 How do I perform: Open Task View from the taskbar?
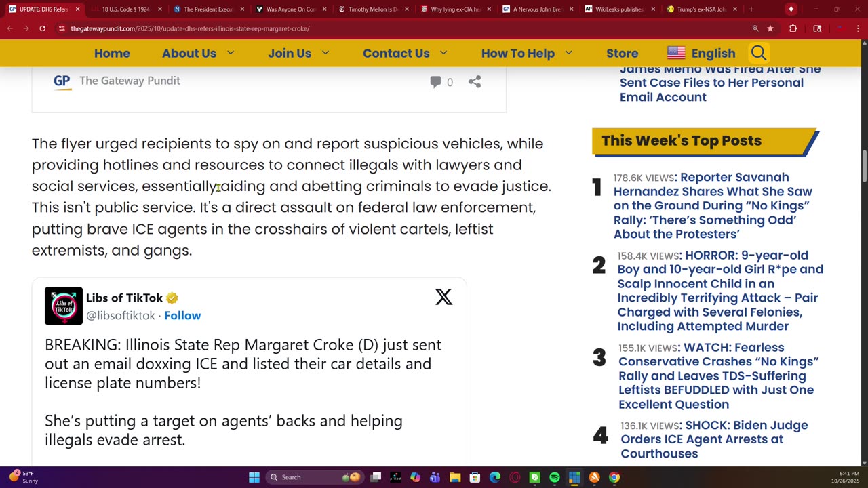pos(376,477)
